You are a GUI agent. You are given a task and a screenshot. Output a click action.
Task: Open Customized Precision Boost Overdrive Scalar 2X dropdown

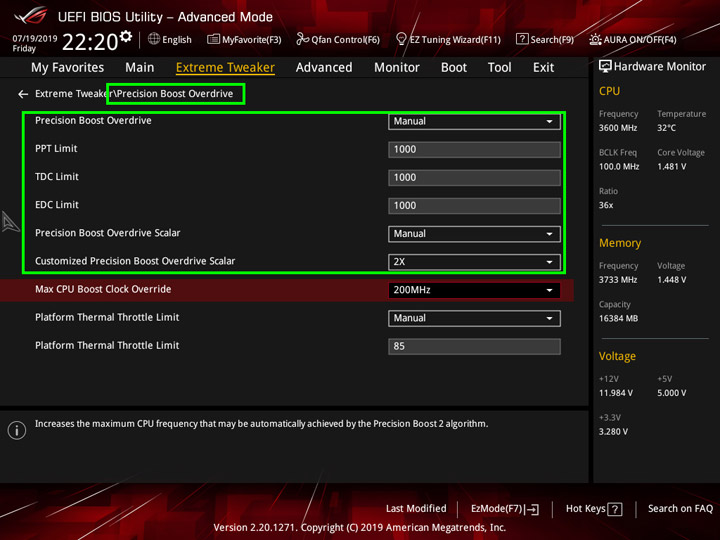tap(474, 262)
